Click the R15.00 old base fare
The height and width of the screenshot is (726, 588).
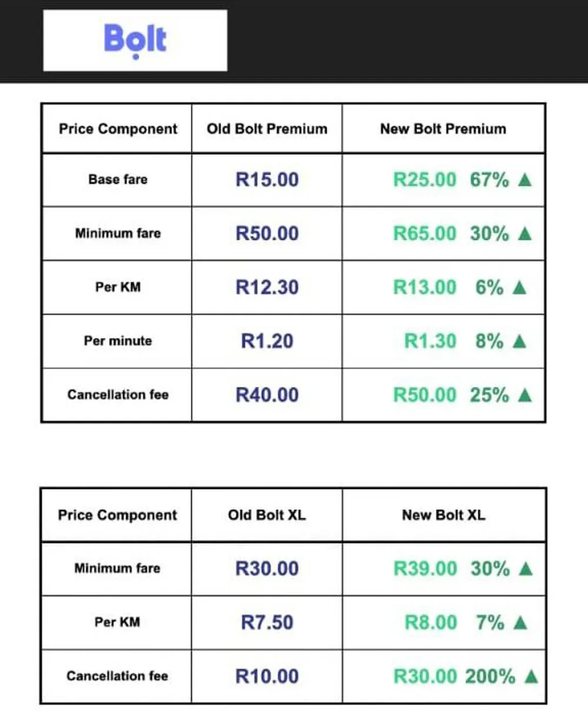tap(267, 179)
